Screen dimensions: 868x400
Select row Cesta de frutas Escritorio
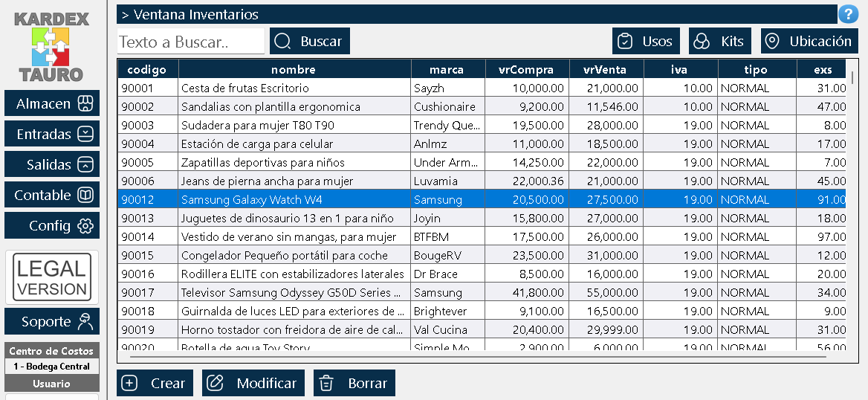(x=482, y=88)
